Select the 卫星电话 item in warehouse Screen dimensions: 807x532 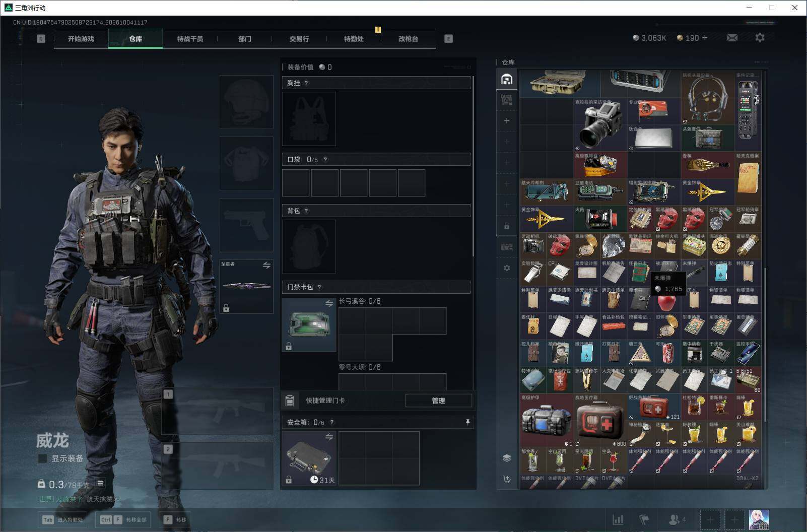pyautogui.click(x=600, y=192)
